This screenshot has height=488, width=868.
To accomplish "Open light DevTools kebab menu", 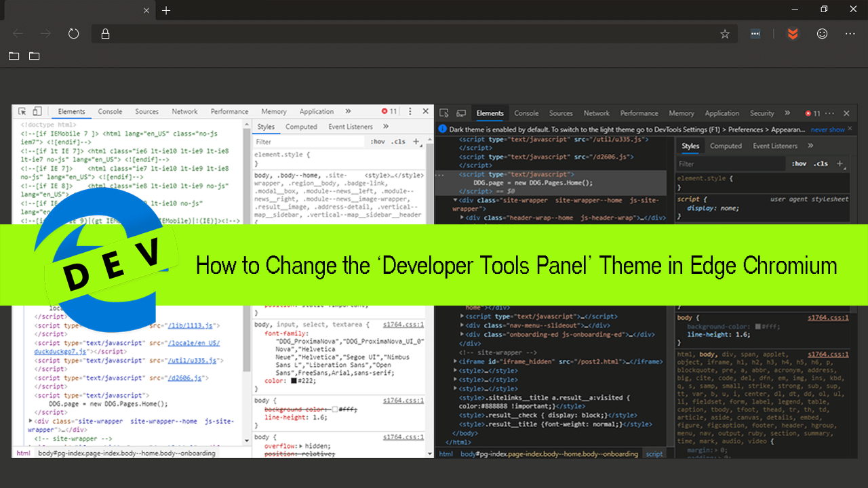I will point(410,112).
